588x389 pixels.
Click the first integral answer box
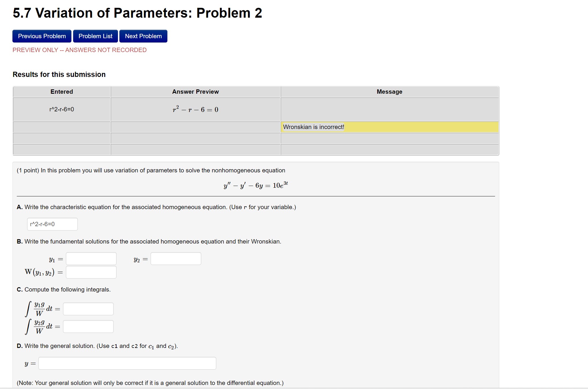click(88, 309)
